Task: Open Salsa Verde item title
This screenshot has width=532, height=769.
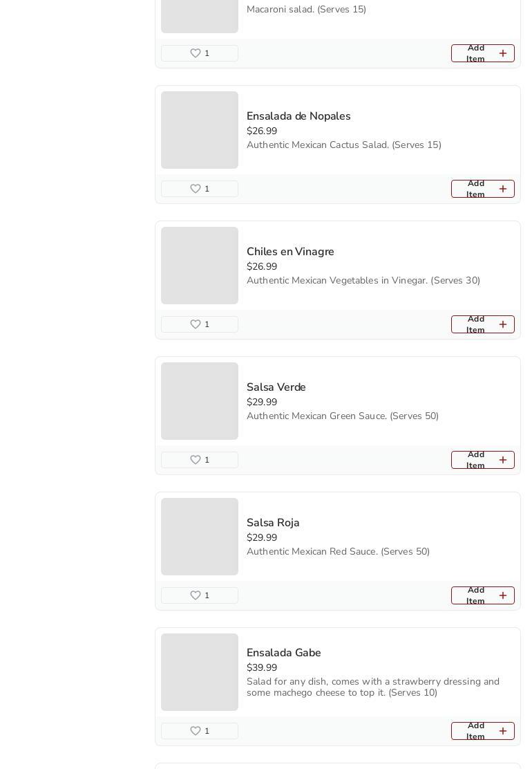Action: [x=276, y=387]
